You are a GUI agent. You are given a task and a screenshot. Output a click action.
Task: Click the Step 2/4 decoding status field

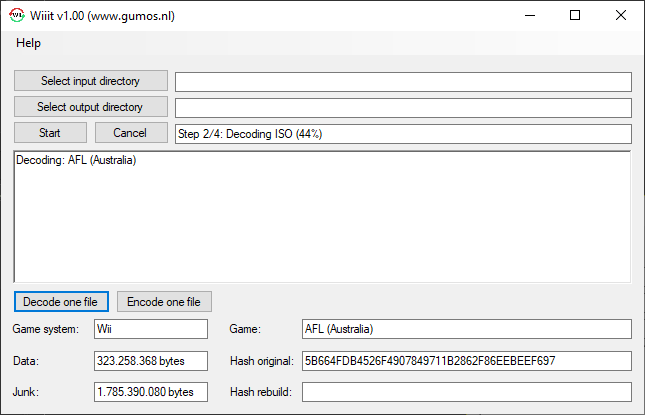point(403,133)
